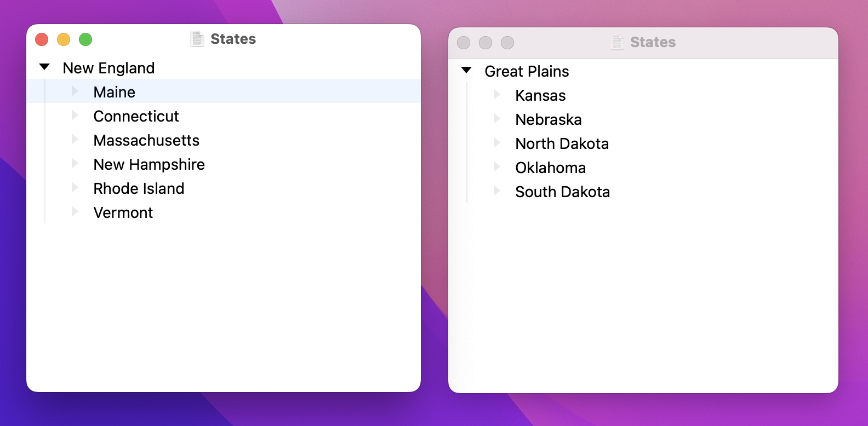This screenshot has height=426, width=868.
Task: Select the New England parent row
Action: pyautogui.click(x=224, y=68)
